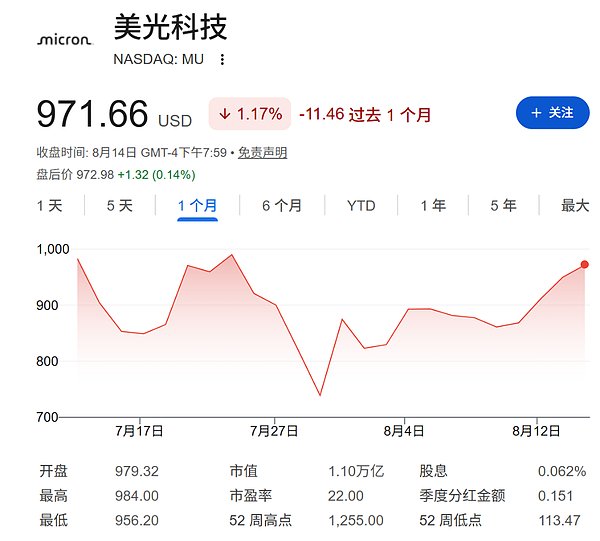This screenshot has width=600, height=541.
Task: Click the 1,000 y-axis label
Action: point(53,249)
